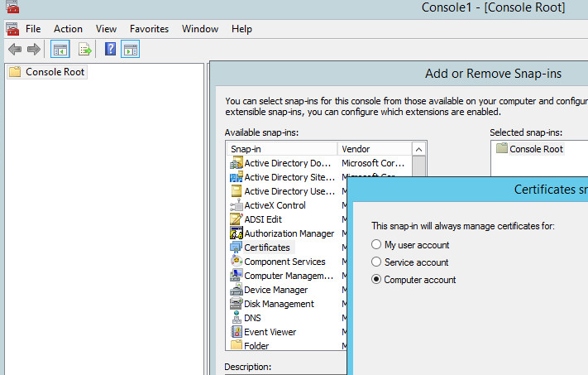This screenshot has height=375, width=588.
Task: Click the MMC icon beside File menu
Action: [12, 29]
